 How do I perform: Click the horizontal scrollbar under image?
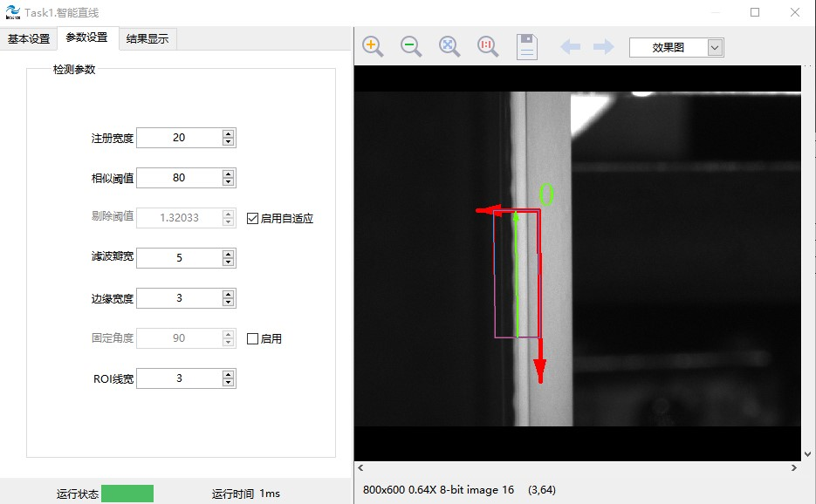[576, 468]
